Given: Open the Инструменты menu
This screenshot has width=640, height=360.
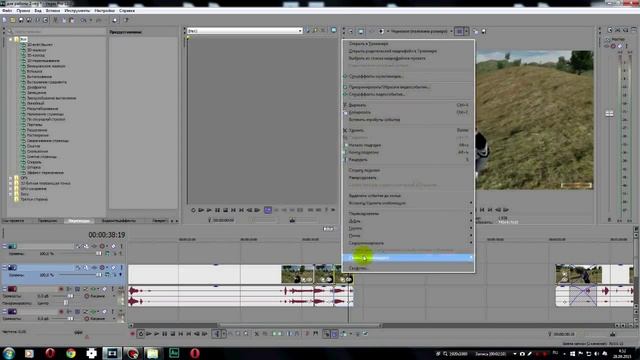Looking at the screenshot, I should point(77,11).
